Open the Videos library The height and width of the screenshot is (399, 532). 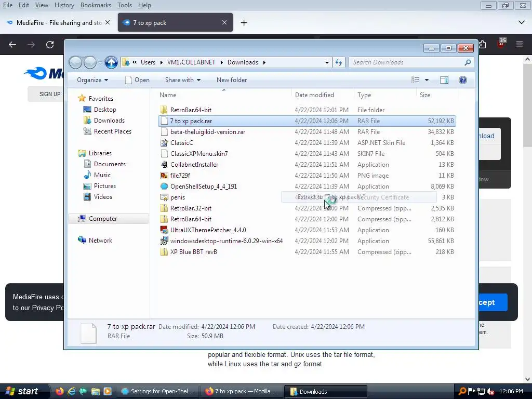103,197
